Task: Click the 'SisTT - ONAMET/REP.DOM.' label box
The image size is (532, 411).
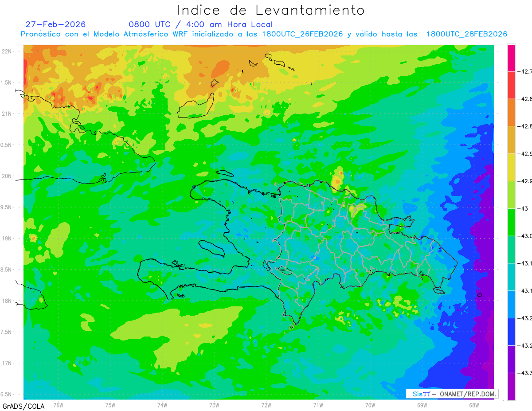Action: click(452, 394)
